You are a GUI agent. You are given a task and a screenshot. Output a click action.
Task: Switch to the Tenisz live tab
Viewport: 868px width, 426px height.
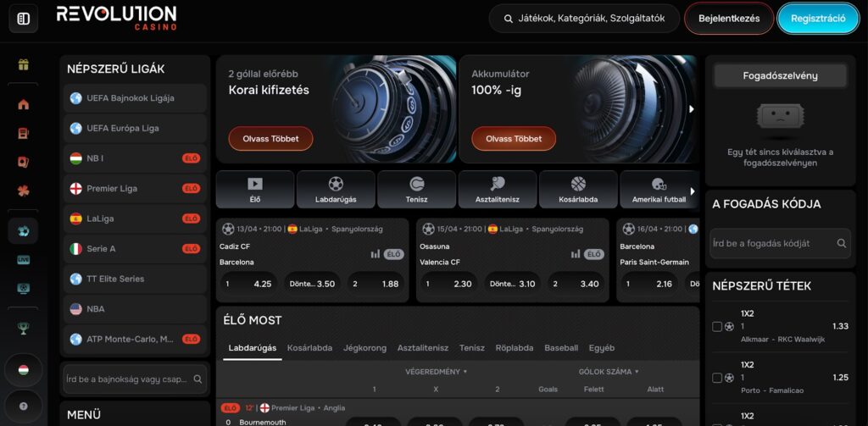coord(471,348)
